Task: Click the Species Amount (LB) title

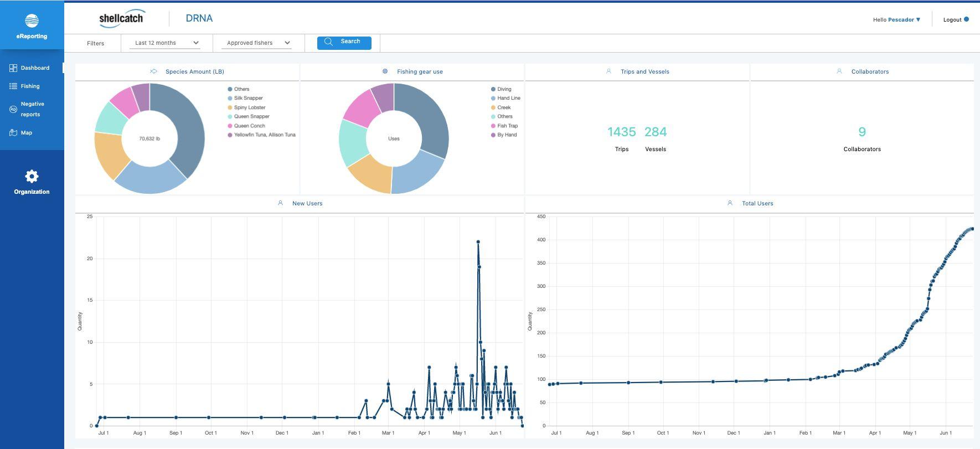Action: [195, 71]
